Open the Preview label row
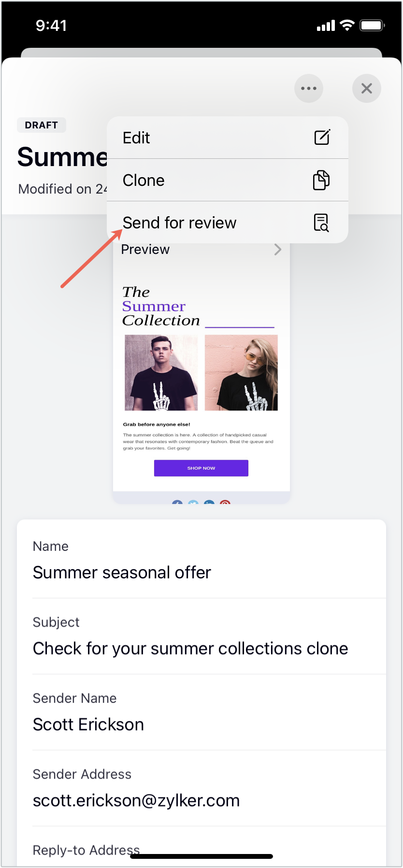The image size is (403, 868). (201, 250)
